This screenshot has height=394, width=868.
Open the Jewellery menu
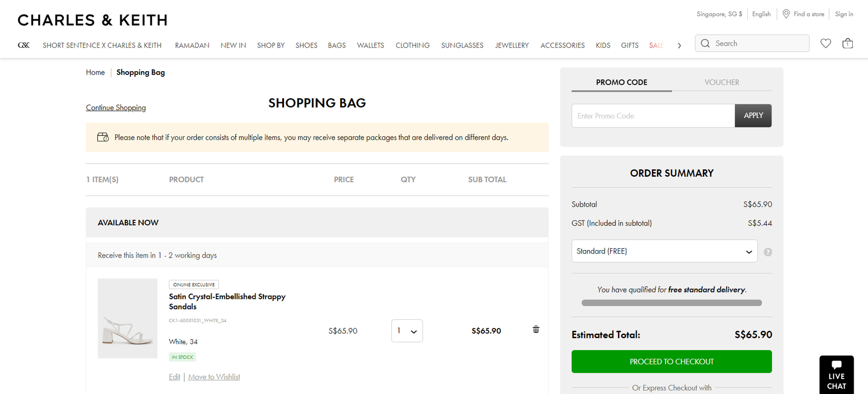512,45
